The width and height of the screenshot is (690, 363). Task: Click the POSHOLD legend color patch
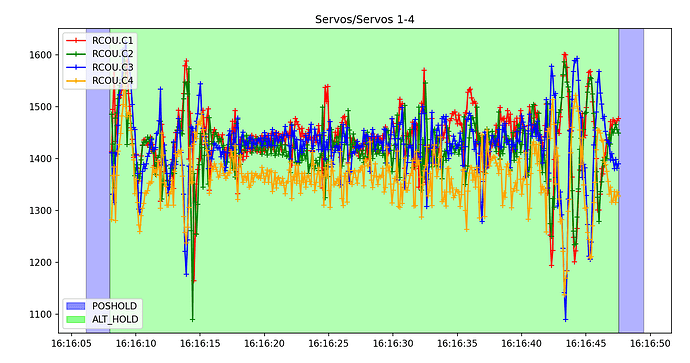[76, 306]
